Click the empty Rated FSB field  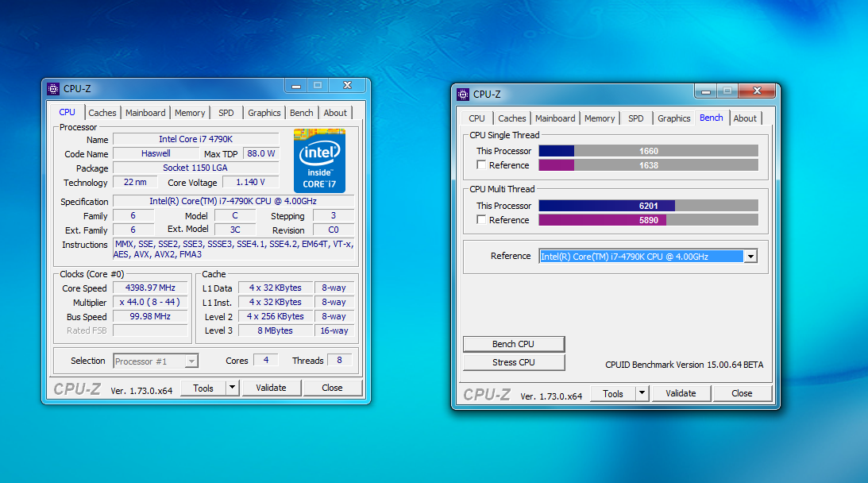(x=150, y=330)
